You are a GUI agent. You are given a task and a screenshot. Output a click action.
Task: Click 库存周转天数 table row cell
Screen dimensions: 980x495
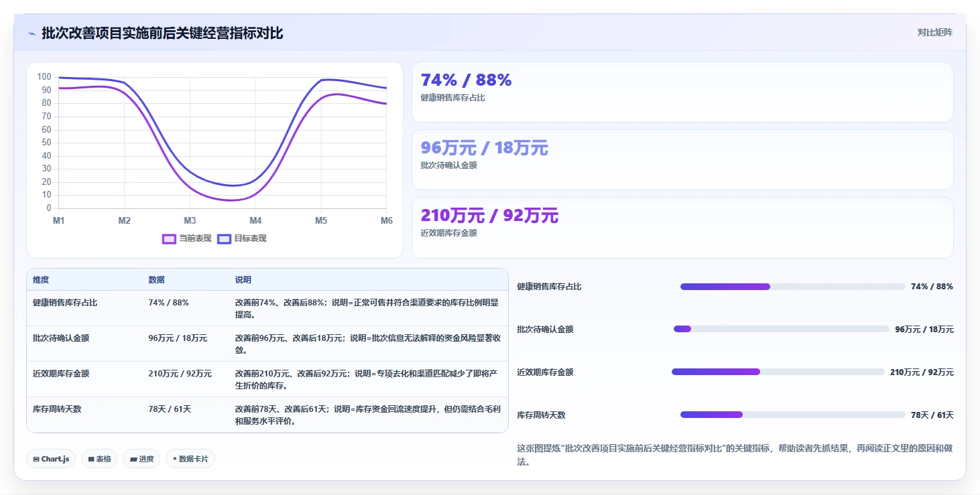pos(57,409)
